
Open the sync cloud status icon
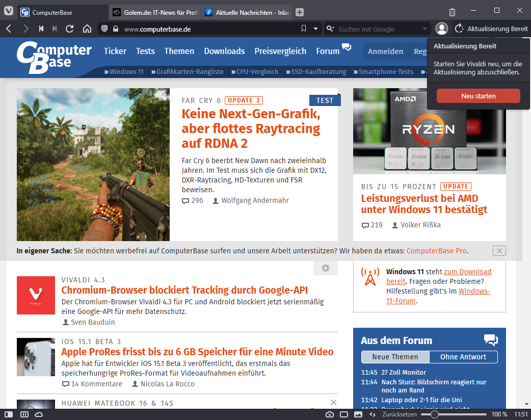[x=39, y=414]
